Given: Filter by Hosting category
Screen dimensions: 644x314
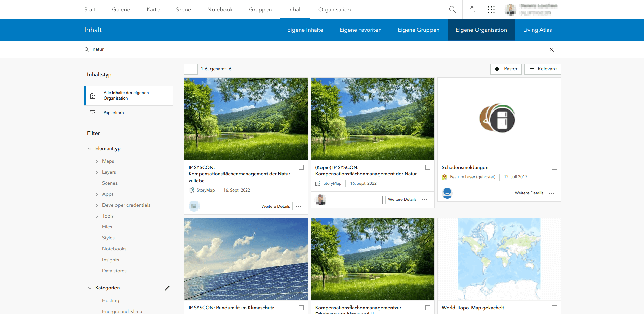Looking at the screenshot, I should [x=110, y=301].
